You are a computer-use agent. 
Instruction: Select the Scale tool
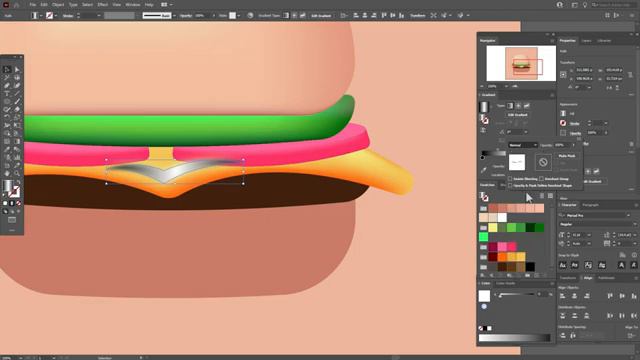tap(17, 118)
